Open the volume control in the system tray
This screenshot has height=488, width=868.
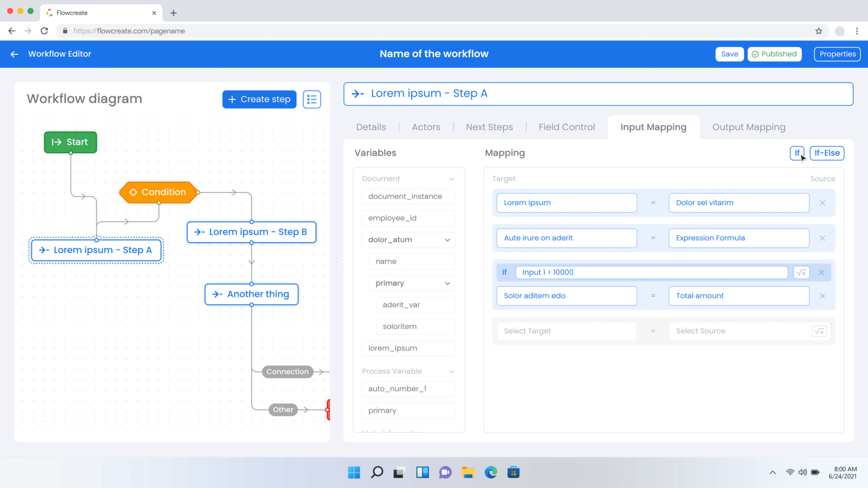802,472
